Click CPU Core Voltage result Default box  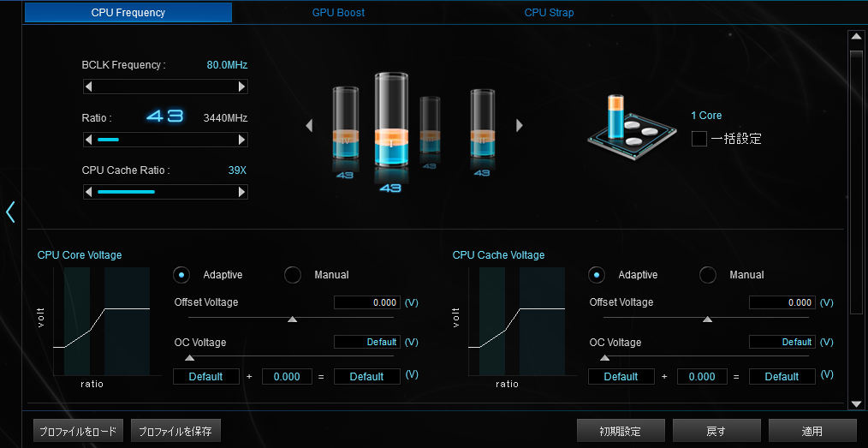pyautogui.click(x=367, y=377)
